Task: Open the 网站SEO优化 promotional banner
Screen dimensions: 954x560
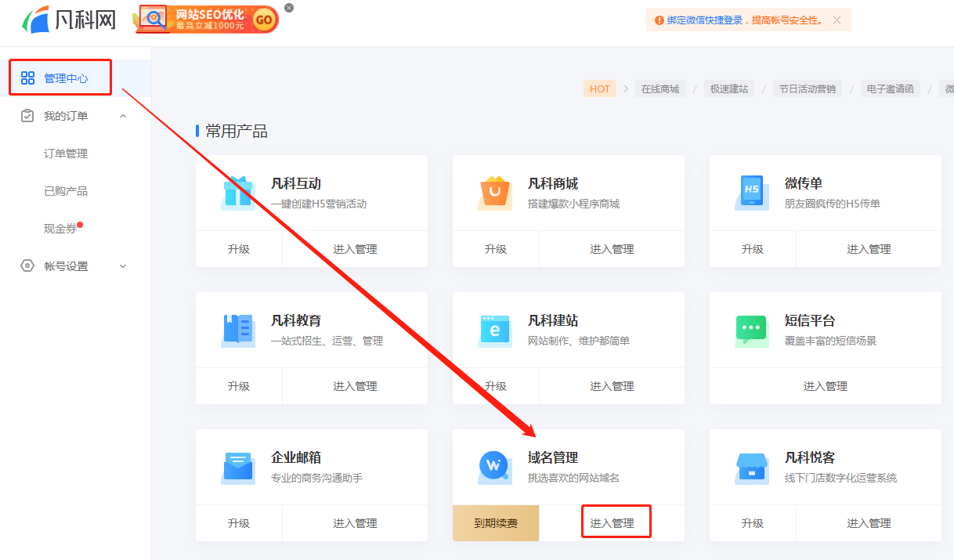Action: click(206, 19)
